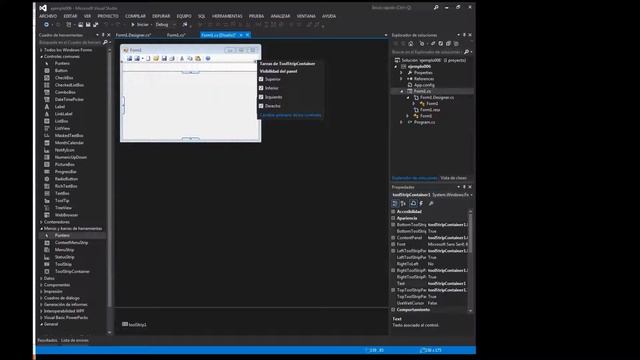Select the ProgressBar toolbox control
This screenshot has height=360, width=640.
coord(65,172)
